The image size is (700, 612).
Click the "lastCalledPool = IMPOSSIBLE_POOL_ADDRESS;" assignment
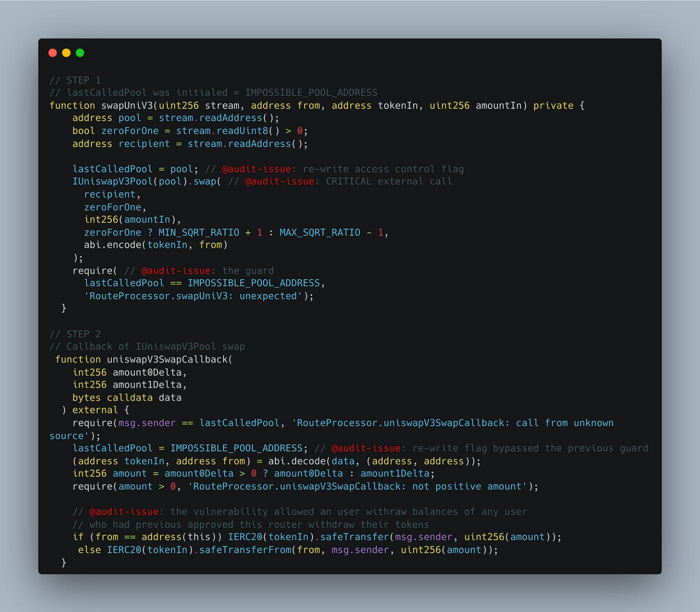pos(190,448)
